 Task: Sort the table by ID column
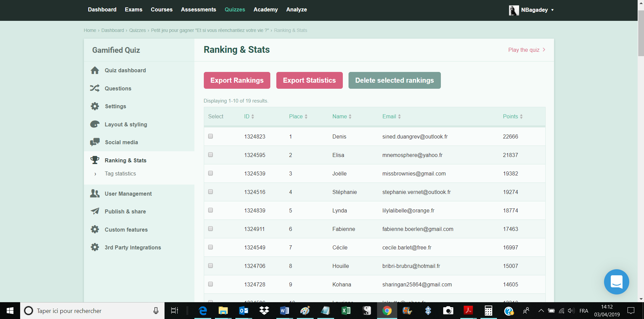pyautogui.click(x=249, y=116)
